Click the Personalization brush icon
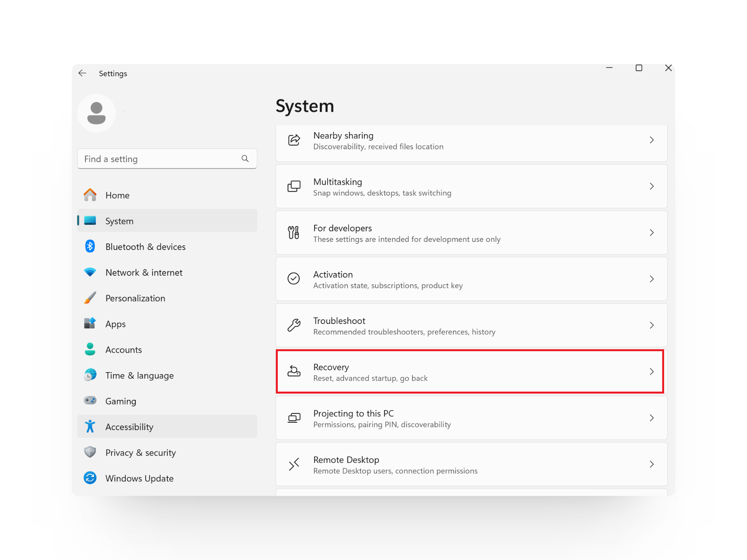 click(x=90, y=297)
